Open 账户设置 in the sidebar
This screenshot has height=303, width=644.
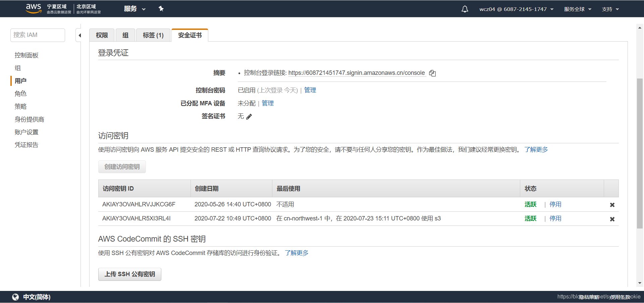click(x=26, y=132)
